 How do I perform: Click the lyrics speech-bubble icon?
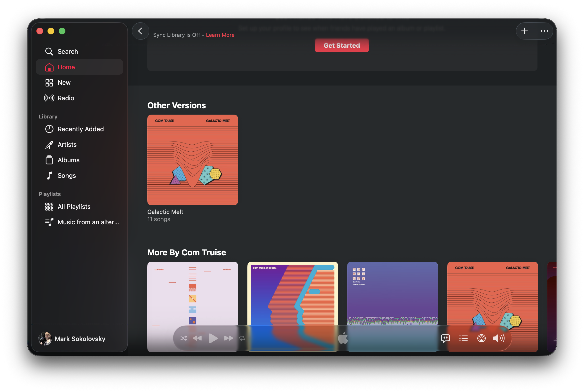tap(445, 338)
